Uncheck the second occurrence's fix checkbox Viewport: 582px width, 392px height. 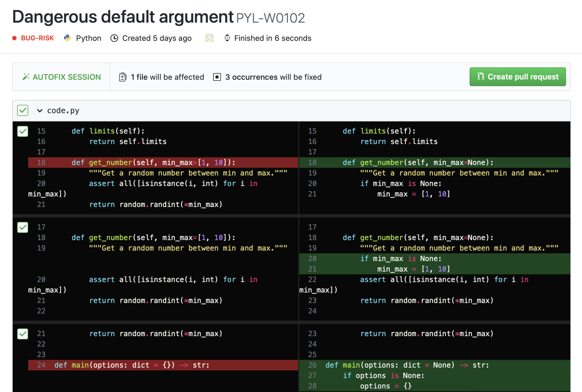coord(22,228)
